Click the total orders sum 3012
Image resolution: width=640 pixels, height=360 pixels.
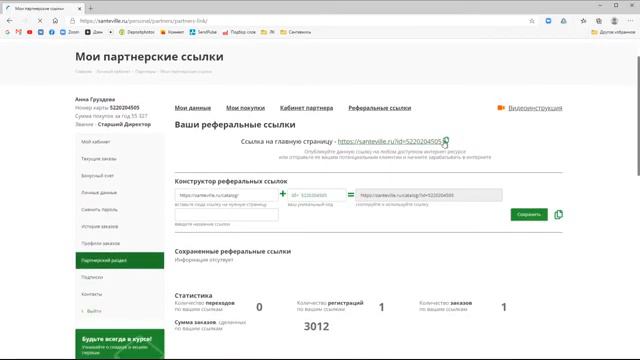316,326
